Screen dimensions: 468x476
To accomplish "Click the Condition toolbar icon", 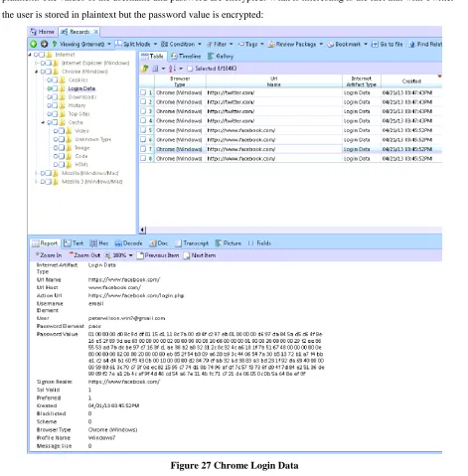I will click(x=164, y=44).
